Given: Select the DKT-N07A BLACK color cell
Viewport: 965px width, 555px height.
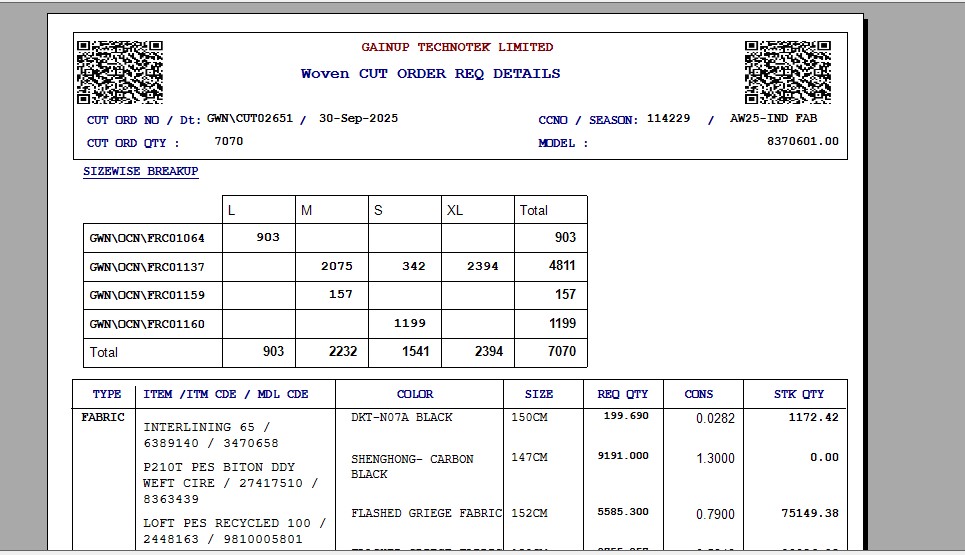Looking at the screenshot, I should [401, 417].
